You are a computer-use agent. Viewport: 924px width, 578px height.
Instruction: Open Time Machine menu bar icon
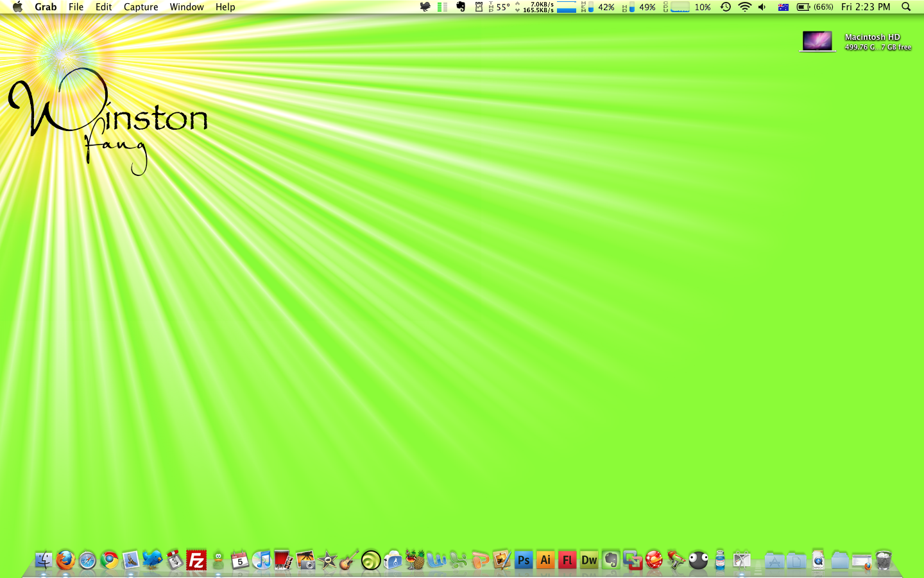[x=726, y=7]
